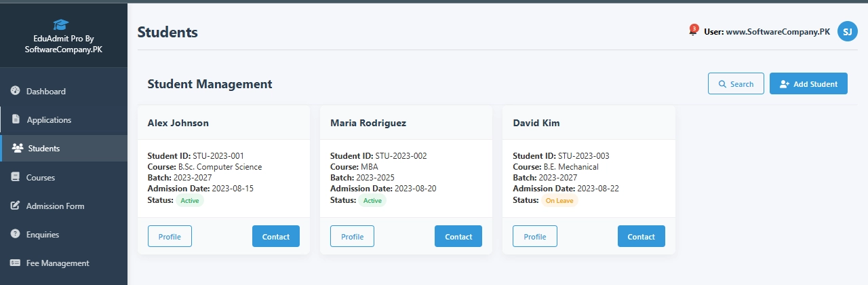The height and width of the screenshot is (285, 868).
Task: Click David Kim's On Leave status badge
Action: 559,201
